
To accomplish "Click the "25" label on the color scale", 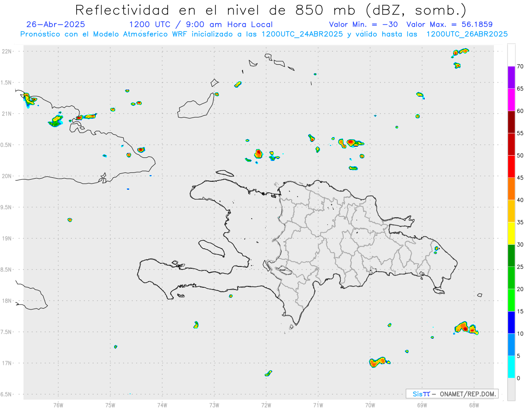I will tap(520, 267).
